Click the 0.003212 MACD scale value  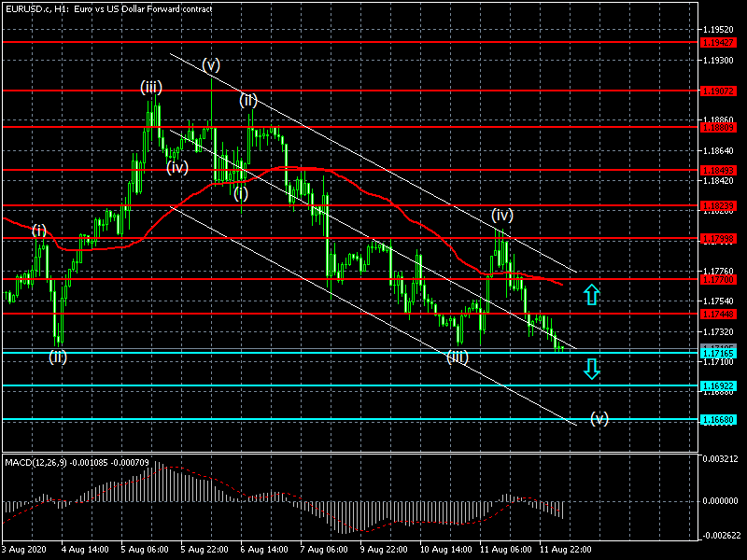pyautogui.click(x=720, y=459)
